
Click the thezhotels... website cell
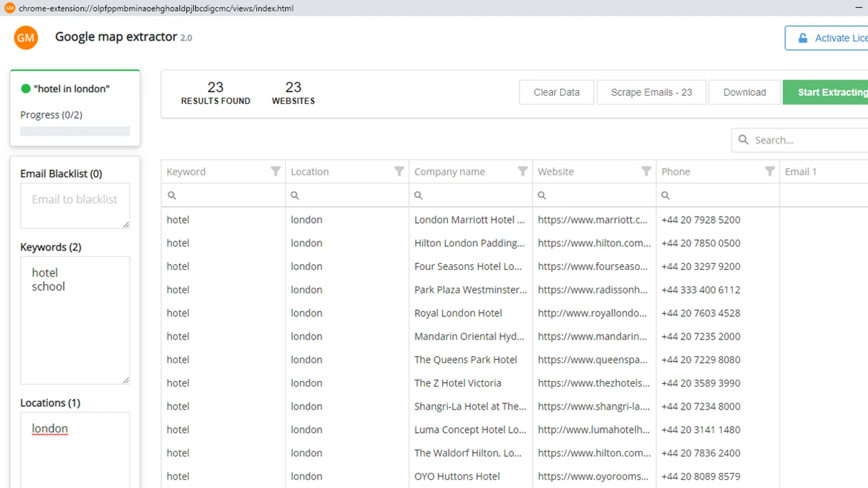click(x=594, y=383)
